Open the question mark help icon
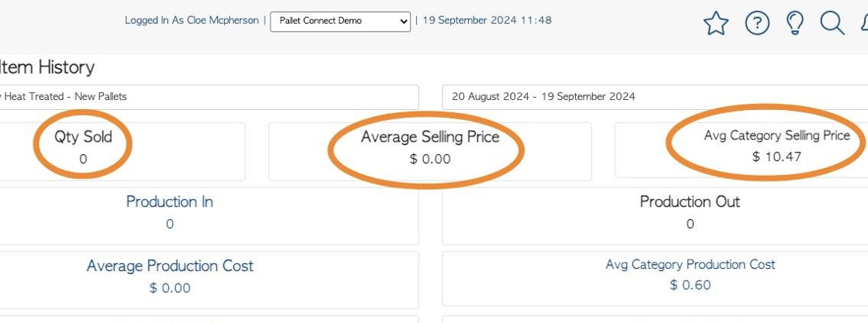The width and height of the screenshot is (868, 323). 757,23
